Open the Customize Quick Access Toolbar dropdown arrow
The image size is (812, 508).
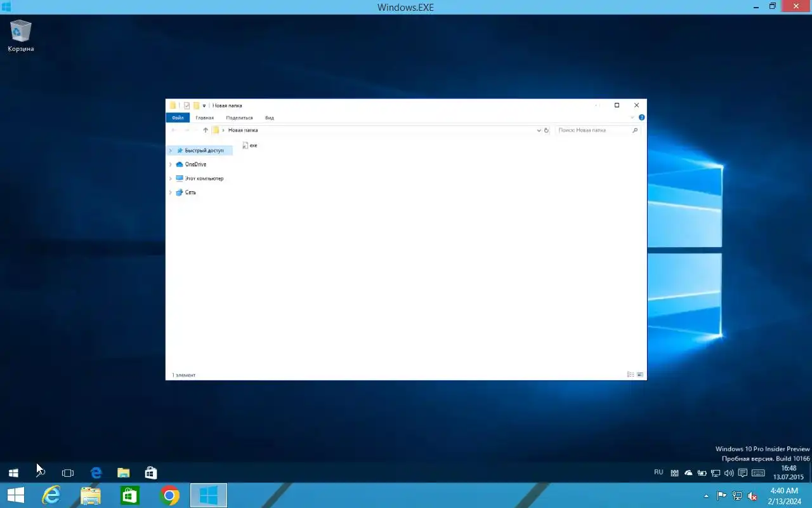[x=204, y=106]
